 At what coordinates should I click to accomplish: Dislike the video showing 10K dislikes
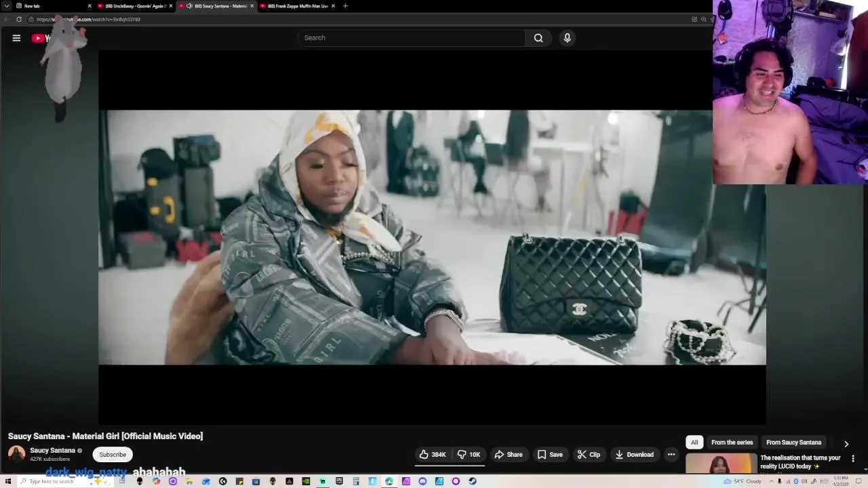(x=469, y=455)
